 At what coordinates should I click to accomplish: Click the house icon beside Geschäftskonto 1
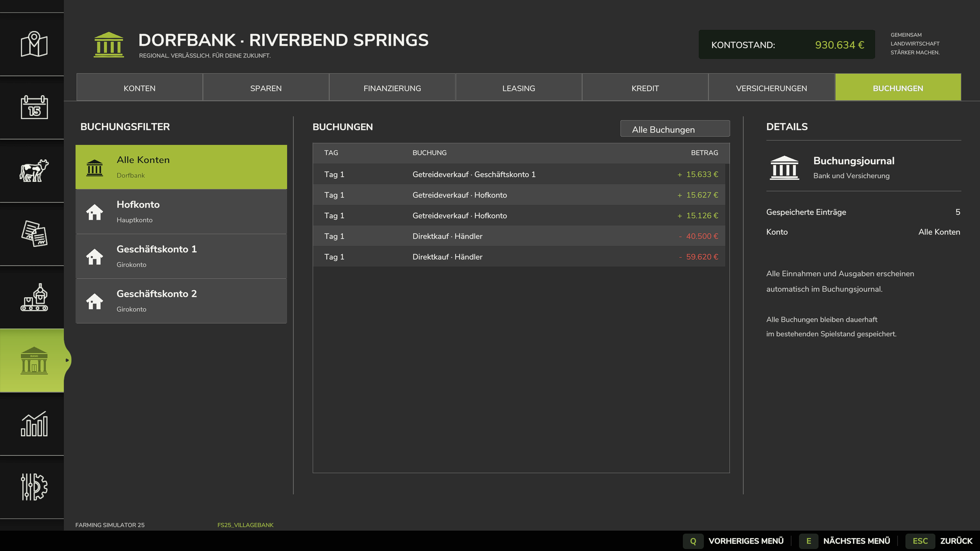[94, 257]
